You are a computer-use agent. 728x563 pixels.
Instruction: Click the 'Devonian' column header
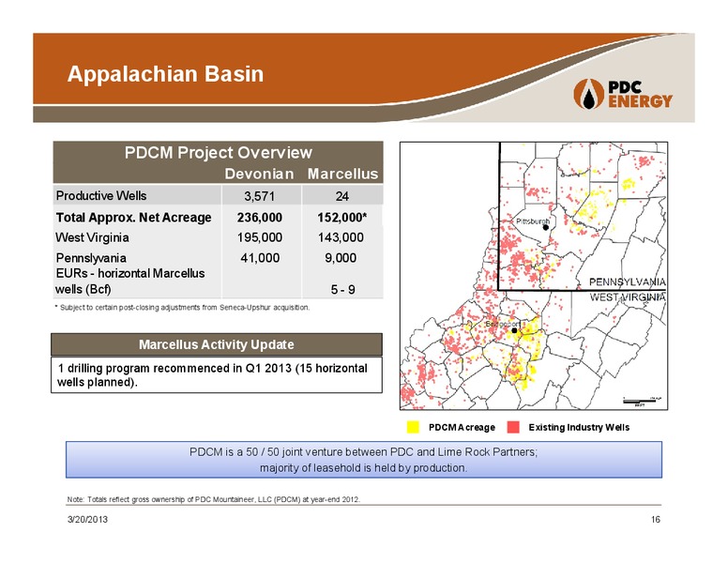tap(259, 174)
